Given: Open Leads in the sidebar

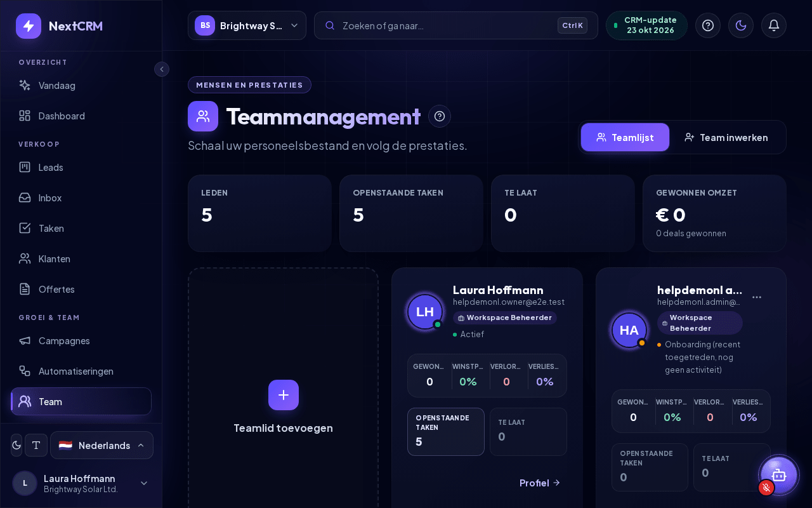Looking at the screenshot, I should (81, 167).
